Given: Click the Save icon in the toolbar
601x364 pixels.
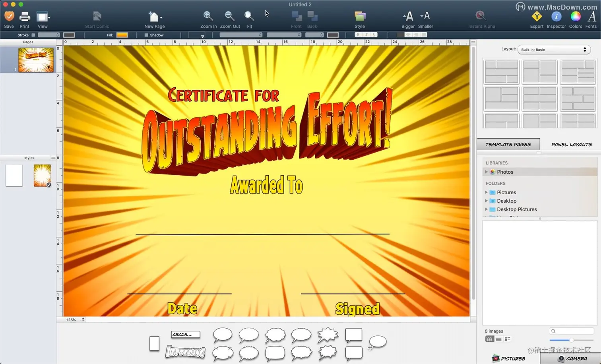Looking at the screenshot, I should (x=9, y=17).
